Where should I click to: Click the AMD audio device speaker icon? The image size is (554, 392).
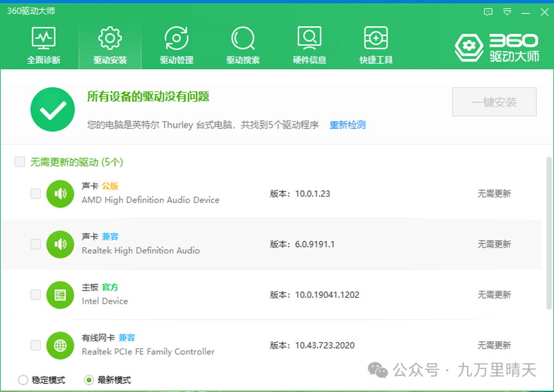[x=60, y=193]
